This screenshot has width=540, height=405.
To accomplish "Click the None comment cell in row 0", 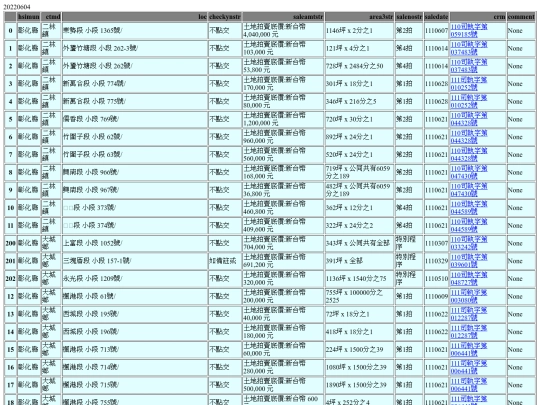I will coord(521,30).
